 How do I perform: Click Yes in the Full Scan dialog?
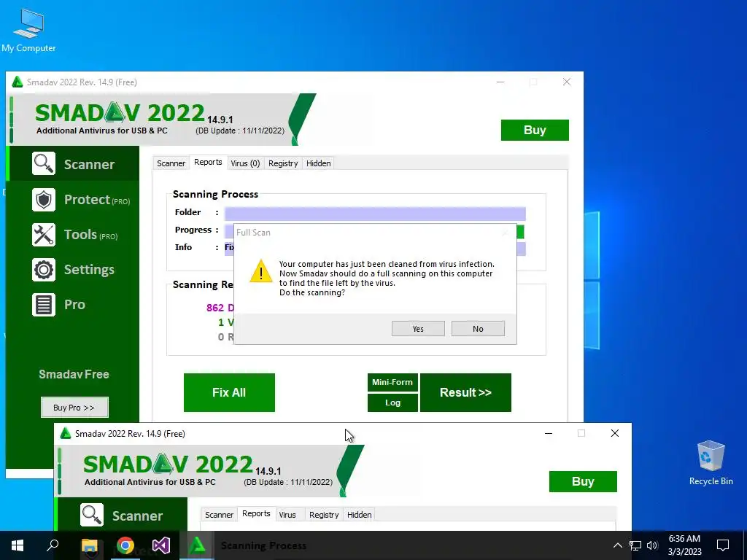pos(418,329)
